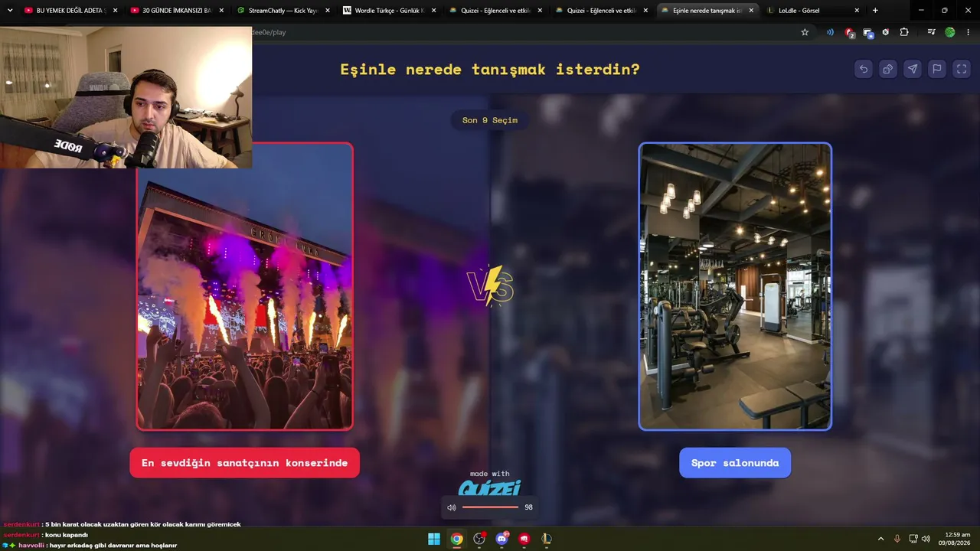Select the concert photo card
Image resolution: width=980 pixels, height=551 pixels.
click(x=244, y=286)
